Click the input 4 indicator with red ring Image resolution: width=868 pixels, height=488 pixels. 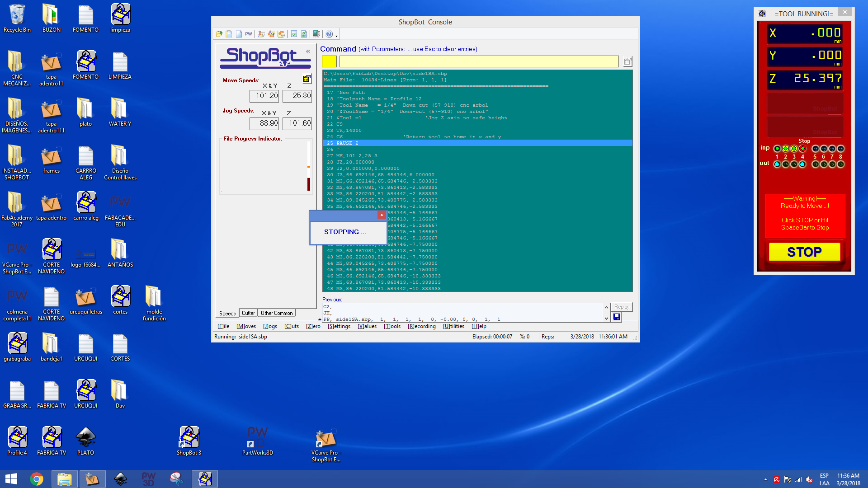(802, 149)
